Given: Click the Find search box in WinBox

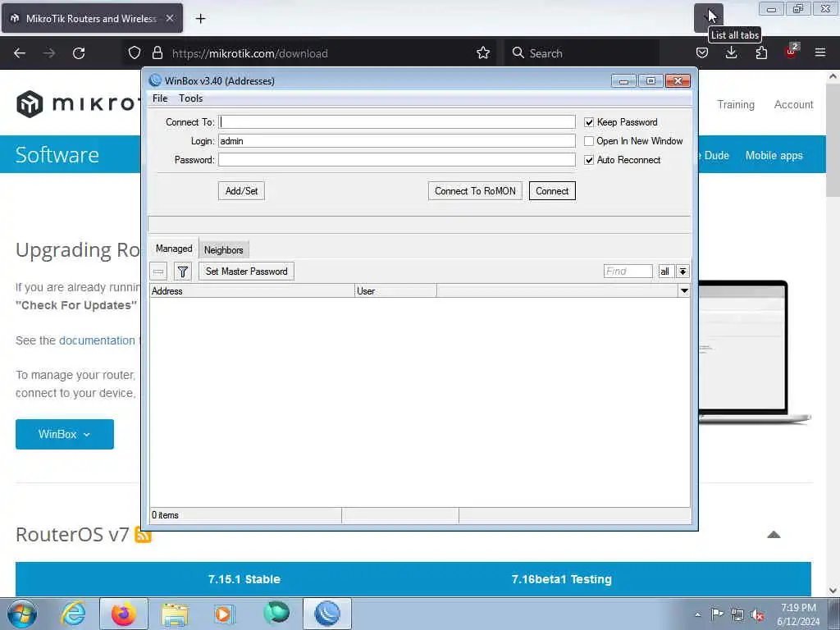Looking at the screenshot, I should pos(628,272).
